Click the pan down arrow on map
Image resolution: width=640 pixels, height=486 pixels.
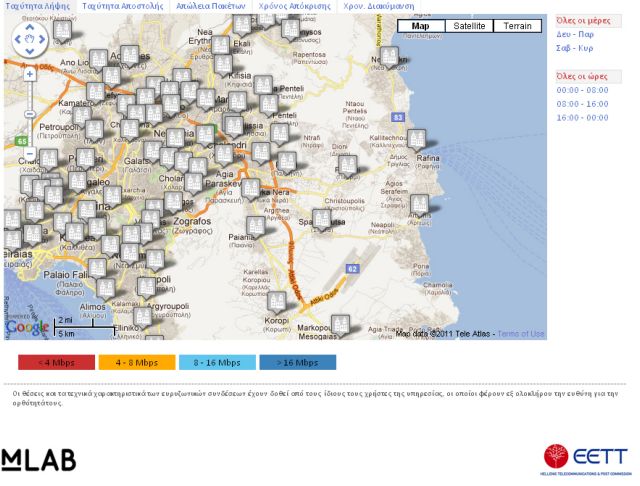[30, 52]
